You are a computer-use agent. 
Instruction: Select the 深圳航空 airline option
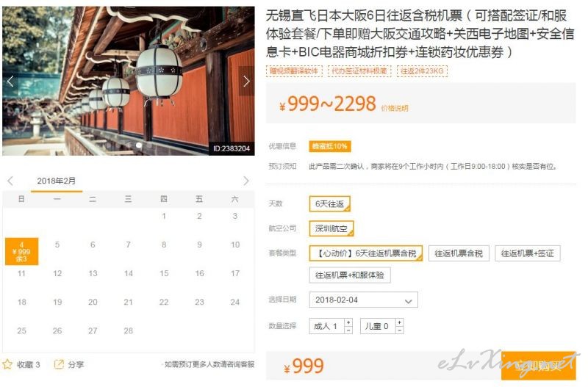[331, 228]
